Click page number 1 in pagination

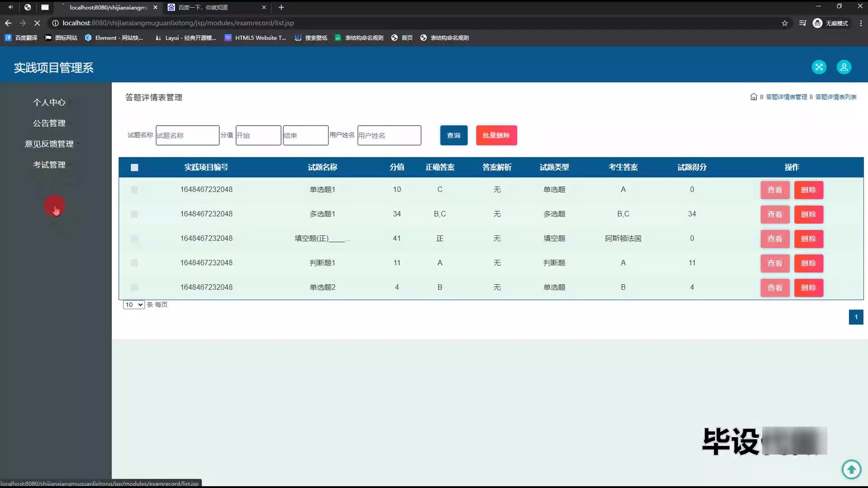(x=856, y=317)
